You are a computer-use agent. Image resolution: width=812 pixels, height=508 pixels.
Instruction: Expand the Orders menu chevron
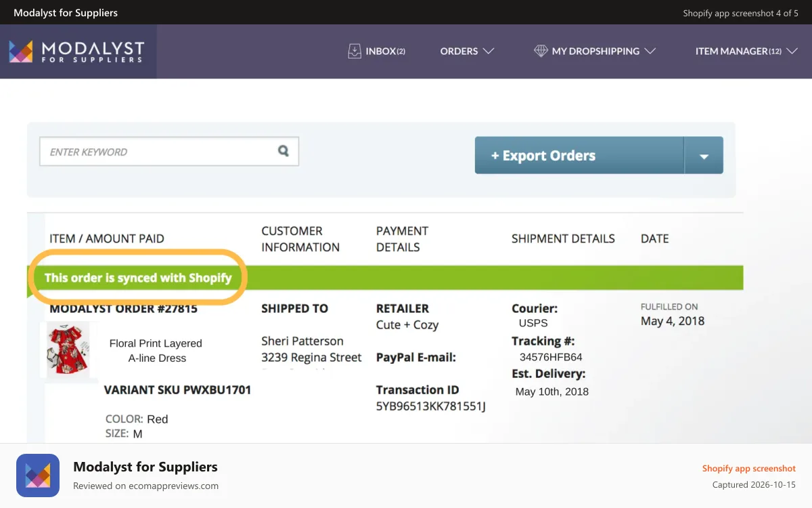pyautogui.click(x=489, y=51)
